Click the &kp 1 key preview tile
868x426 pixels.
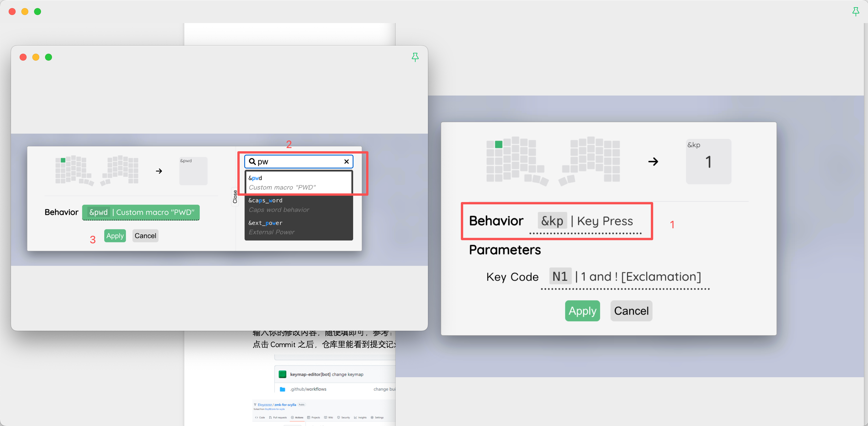pyautogui.click(x=708, y=162)
